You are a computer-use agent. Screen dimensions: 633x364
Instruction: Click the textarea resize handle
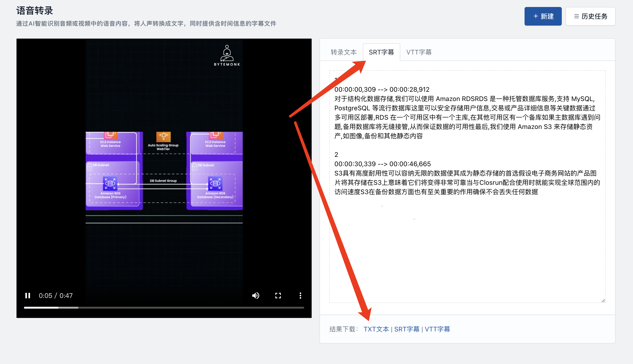603,300
